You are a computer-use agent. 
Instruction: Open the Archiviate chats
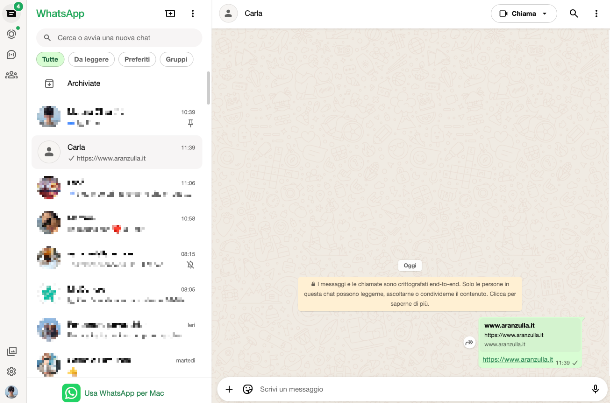(x=117, y=83)
